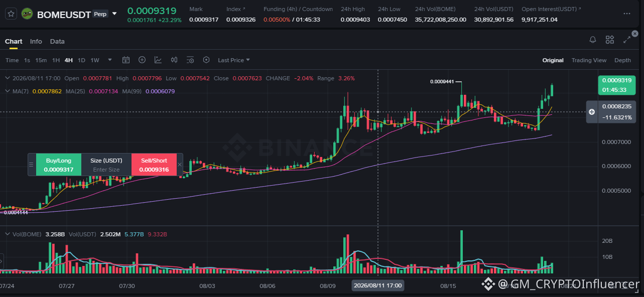Switch to Trading View chart
Image resolution: width=644 pixels, height=297 pixels.
(x=589, y=60)
